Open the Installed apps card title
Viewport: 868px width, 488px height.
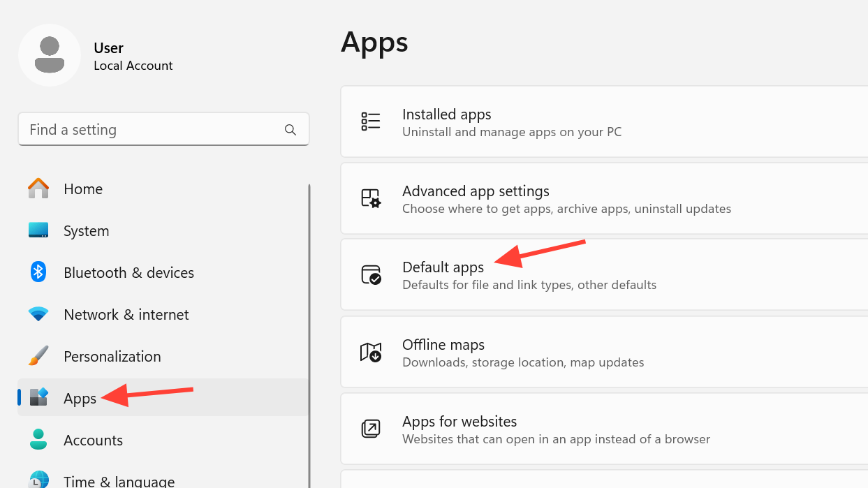click(447, 114)
